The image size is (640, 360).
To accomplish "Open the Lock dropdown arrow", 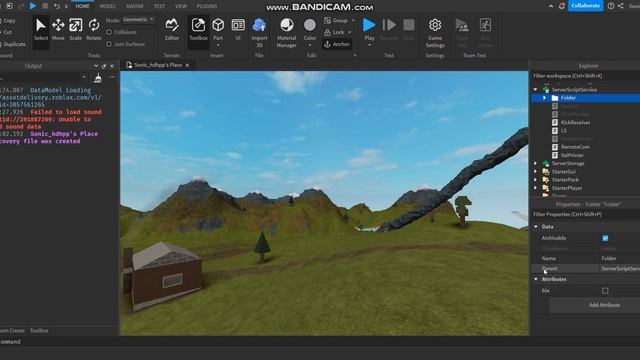I will coord(349,32).
